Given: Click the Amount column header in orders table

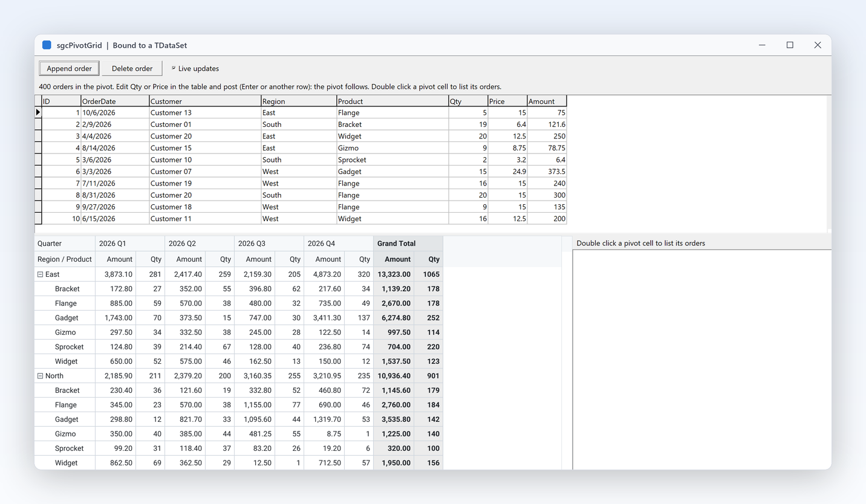Looking at the screenshot, I should pos(547,101).
